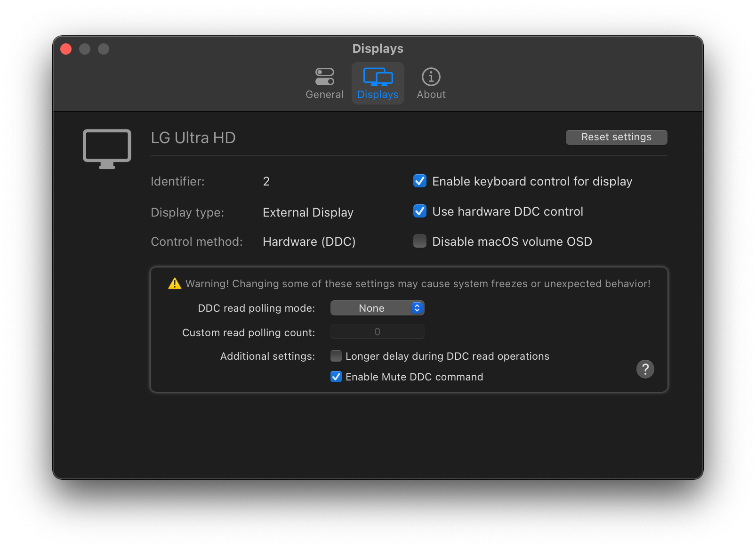Select the Displays toolbar icon
756x549 pixels.
click(378, 78)
